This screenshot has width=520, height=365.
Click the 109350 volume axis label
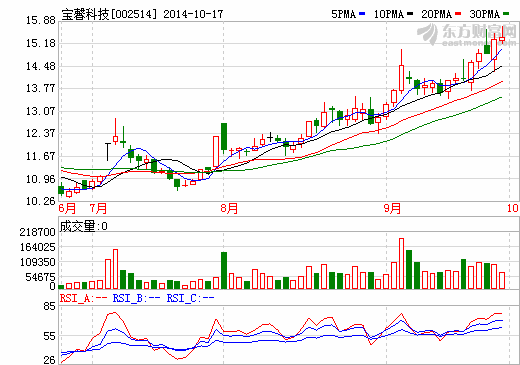pos(37,262)
